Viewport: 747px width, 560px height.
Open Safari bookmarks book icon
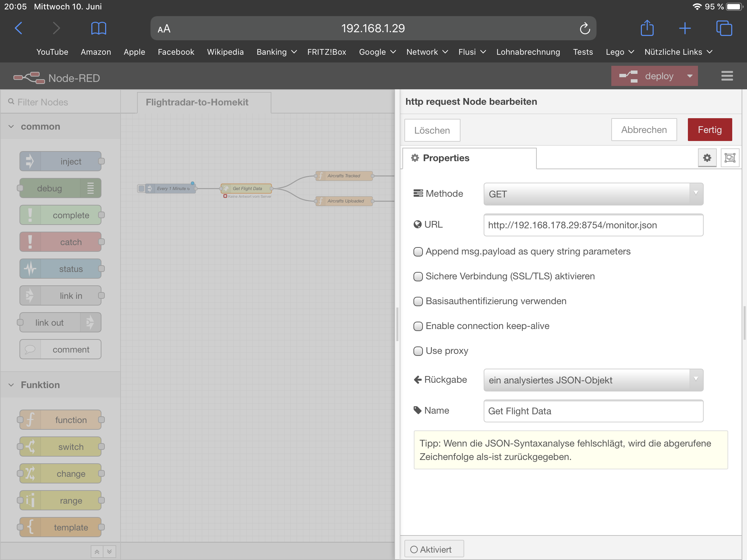pyautogui.click(x=99, y=28)
